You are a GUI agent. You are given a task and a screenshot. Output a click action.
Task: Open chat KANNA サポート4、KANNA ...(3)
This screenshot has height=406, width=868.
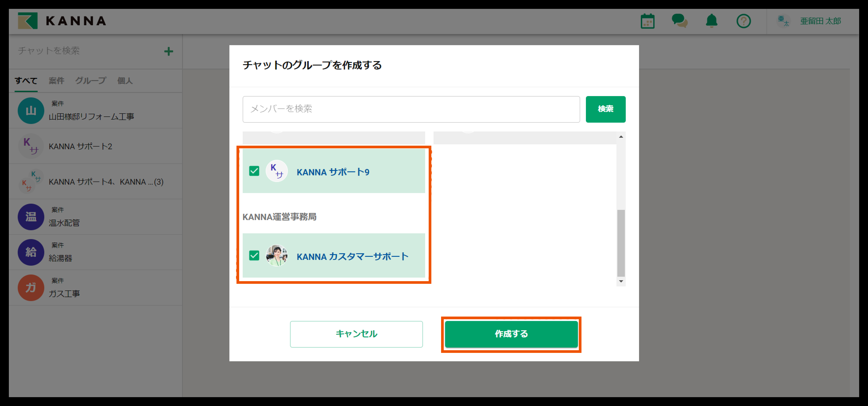95,181
